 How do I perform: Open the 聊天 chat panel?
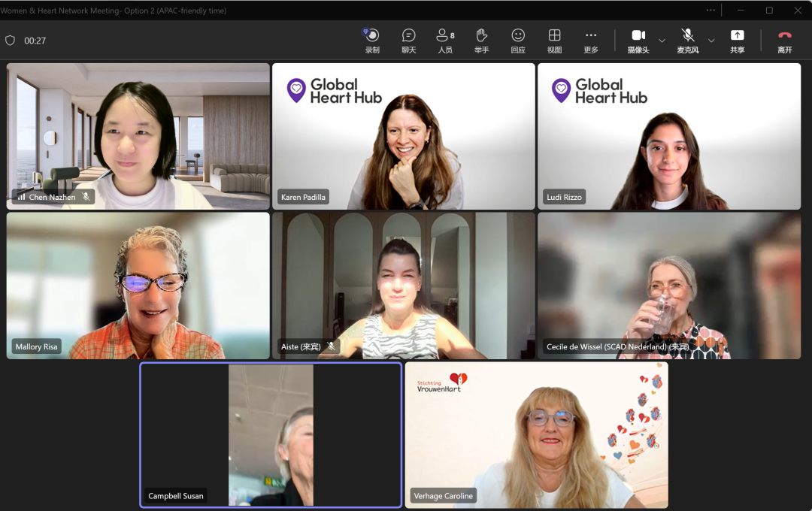[x=408, y=41]
